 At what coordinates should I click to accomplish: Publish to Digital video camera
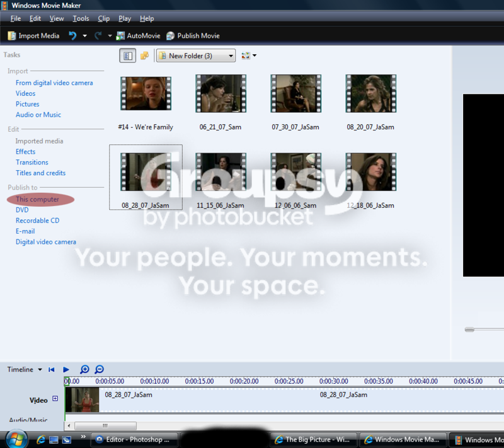click(x=46, y=242)
